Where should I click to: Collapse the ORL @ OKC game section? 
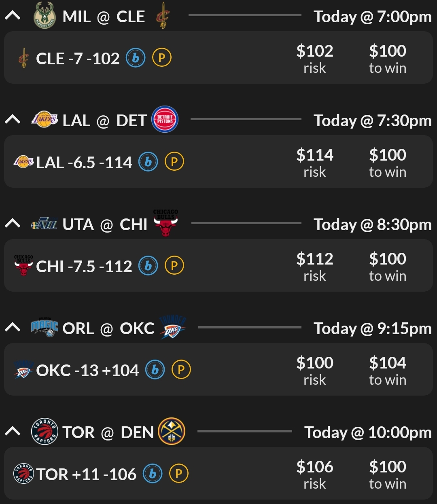13,328
